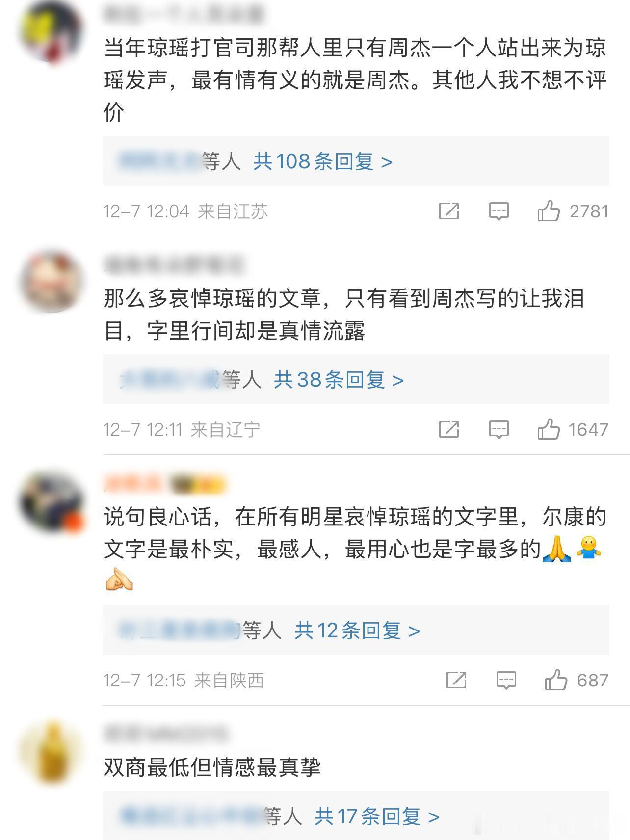The height and width of the screenshot is (840, 630).
Task: Open reply icon on Liaoning comment
Action: tap(499, 429)
